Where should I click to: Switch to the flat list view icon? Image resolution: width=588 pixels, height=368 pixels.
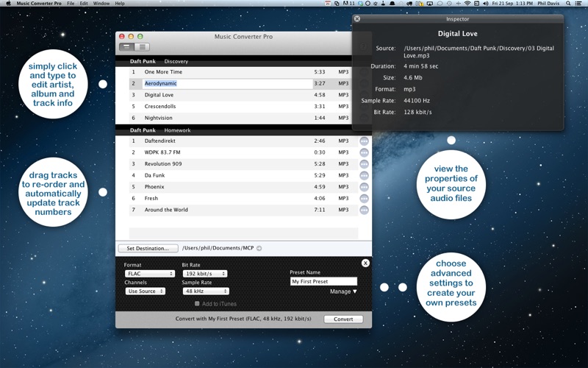pos(141,47)
